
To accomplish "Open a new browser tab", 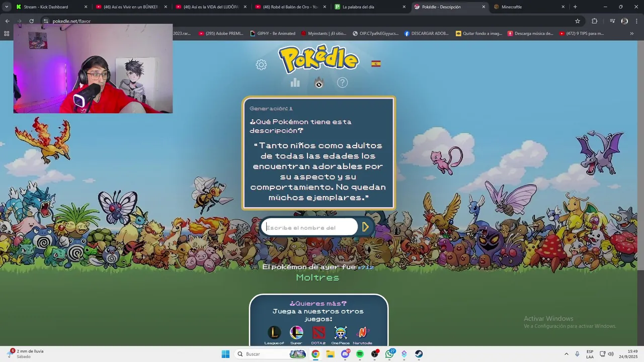I will 575,7.
